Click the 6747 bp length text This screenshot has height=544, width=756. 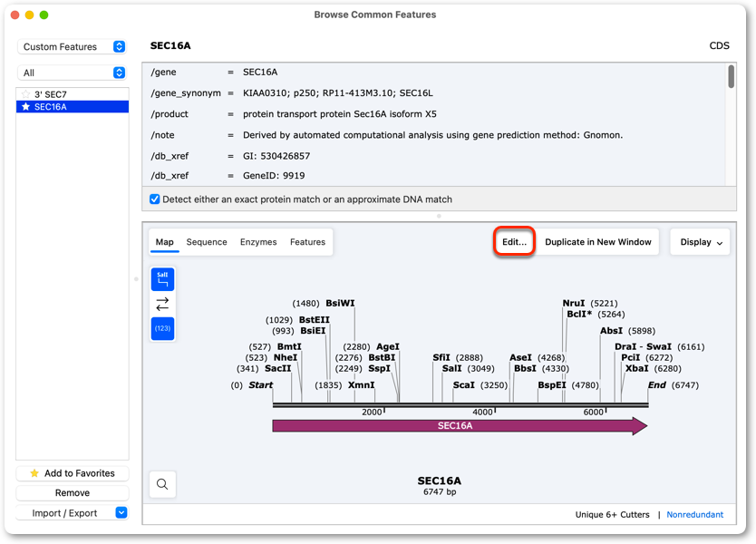click(440, 492)
